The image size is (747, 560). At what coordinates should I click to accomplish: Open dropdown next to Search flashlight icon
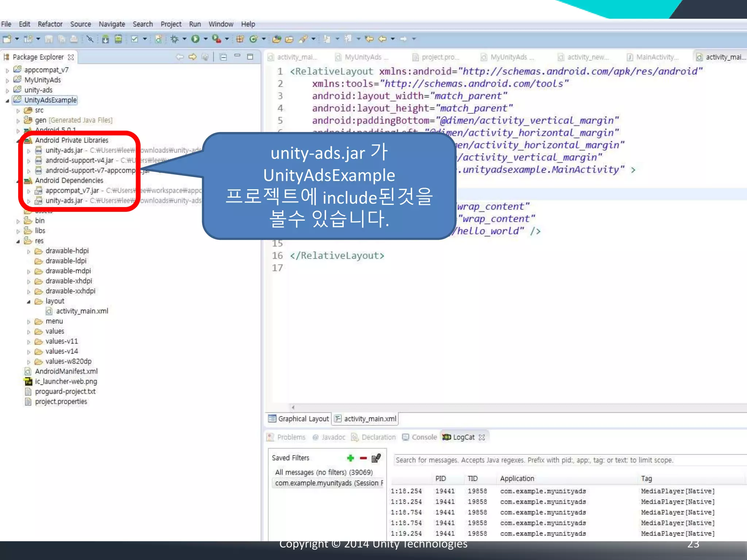click(313, 39)
